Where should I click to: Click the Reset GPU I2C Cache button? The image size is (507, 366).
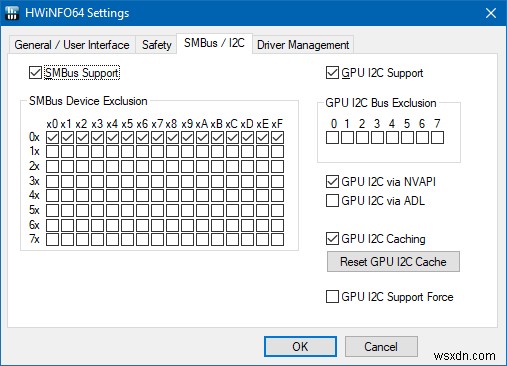393,262
